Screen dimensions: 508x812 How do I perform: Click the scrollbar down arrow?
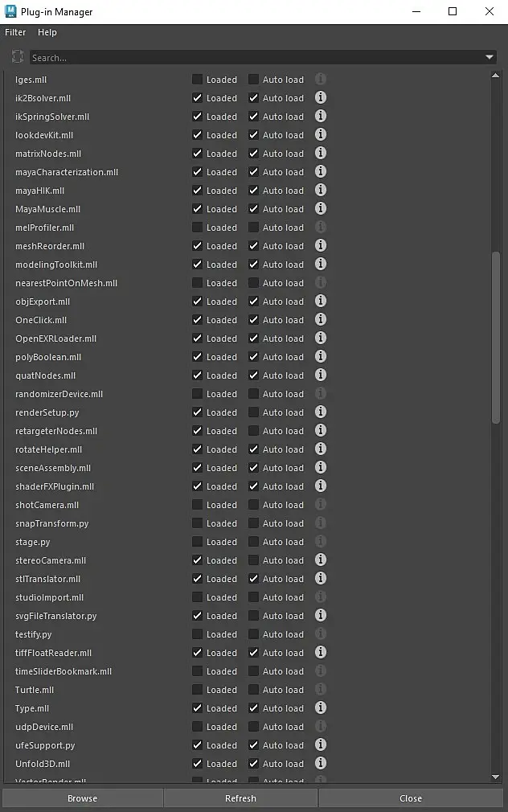click(495, 777)
